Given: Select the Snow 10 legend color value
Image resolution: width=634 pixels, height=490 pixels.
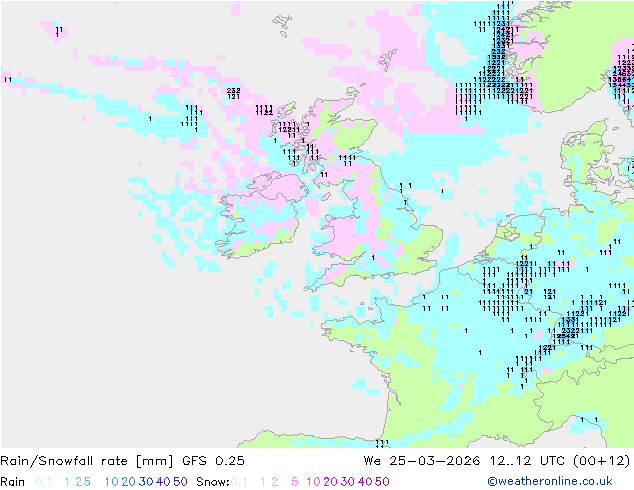Looking at the screenshot, I should [x=313, y=482].
